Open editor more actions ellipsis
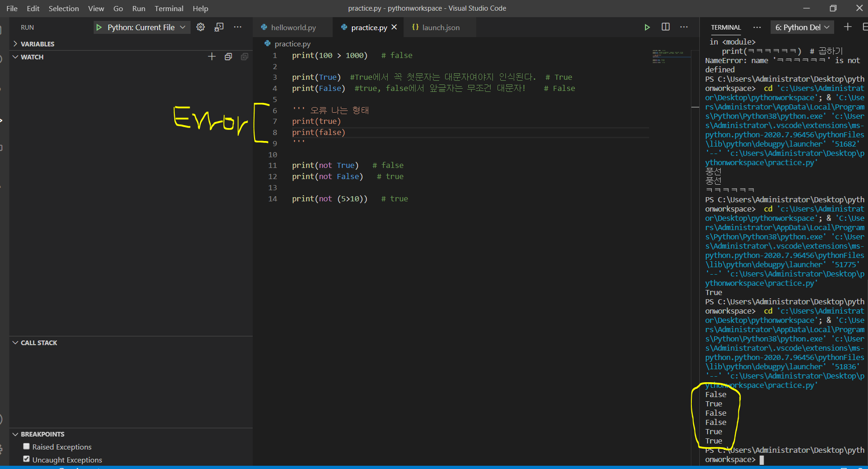868x469 pixels. coord(684,27)
